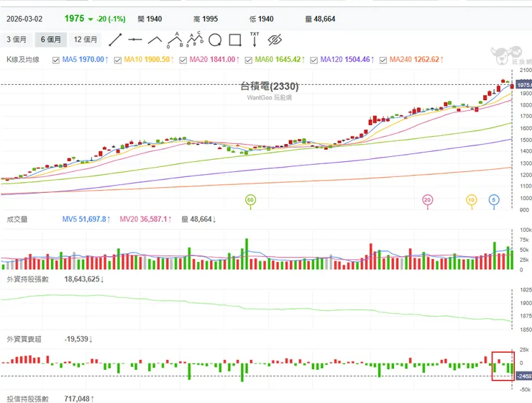Select the rectangle drawing tool
The image size is (532, 403).
click(x=235, y=40)
